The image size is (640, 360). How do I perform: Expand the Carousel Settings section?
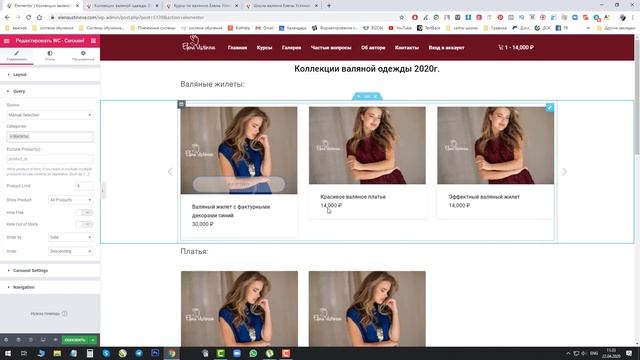pos(50,271)
